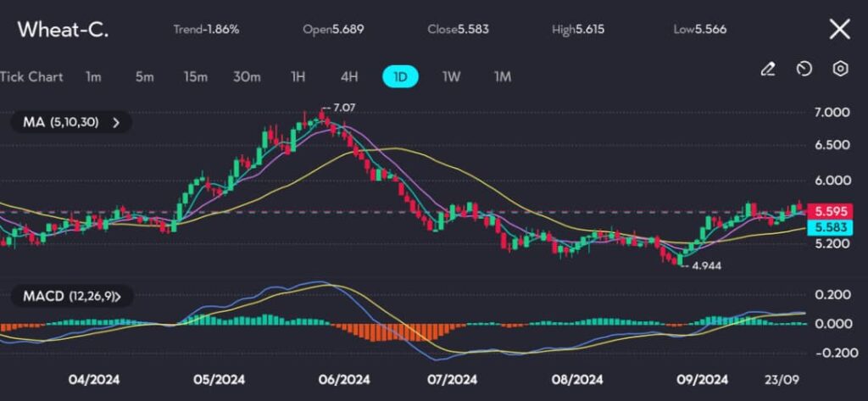The image size is (868, 401).
Task: Click the pencil drawing tool icon
Action: (x=768, y=70)
